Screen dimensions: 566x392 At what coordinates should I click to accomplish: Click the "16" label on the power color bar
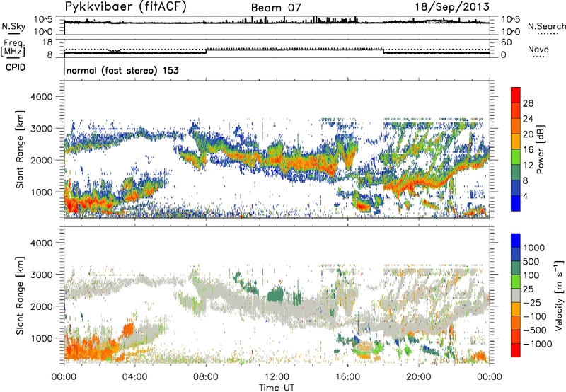[x=528, y=150]
